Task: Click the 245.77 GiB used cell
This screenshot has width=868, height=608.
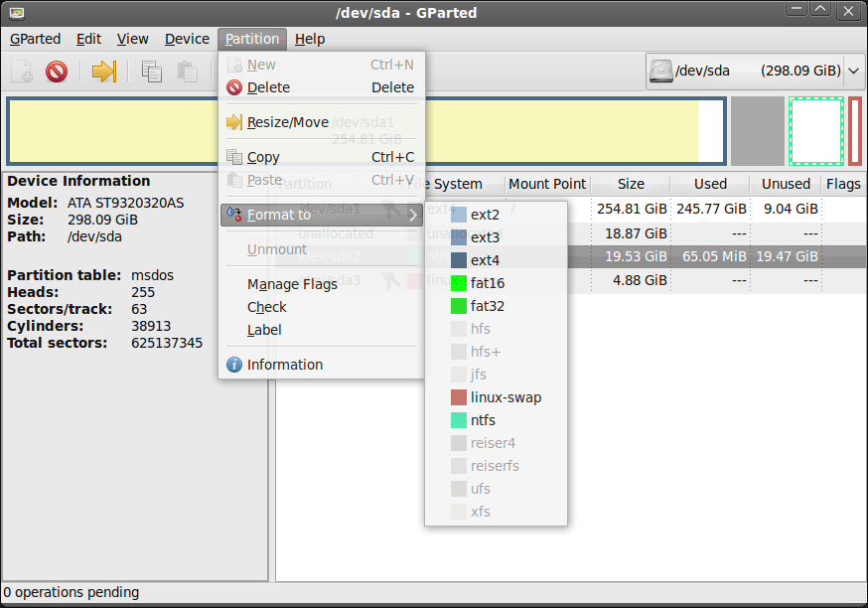Action: pyautogui.click(x=711, y=209)
